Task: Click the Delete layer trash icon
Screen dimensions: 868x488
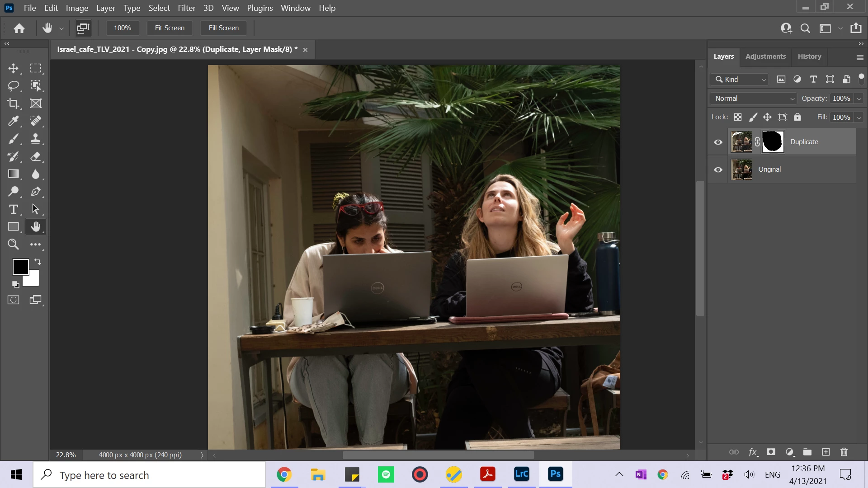Action: 844,452
